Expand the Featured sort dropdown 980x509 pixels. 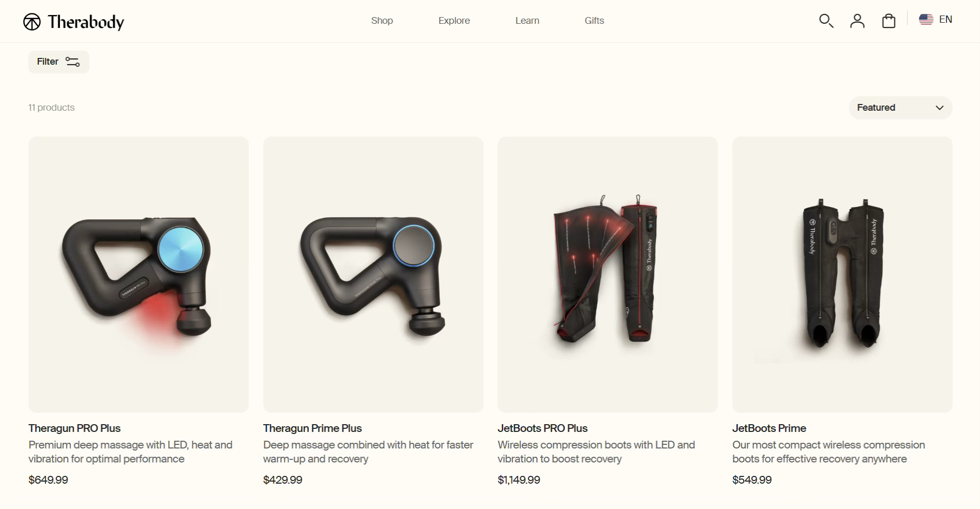coord(900,108)
